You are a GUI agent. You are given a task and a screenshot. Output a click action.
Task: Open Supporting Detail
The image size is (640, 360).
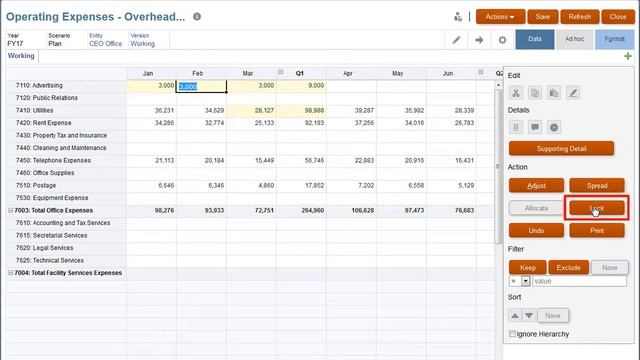point(561,149)
